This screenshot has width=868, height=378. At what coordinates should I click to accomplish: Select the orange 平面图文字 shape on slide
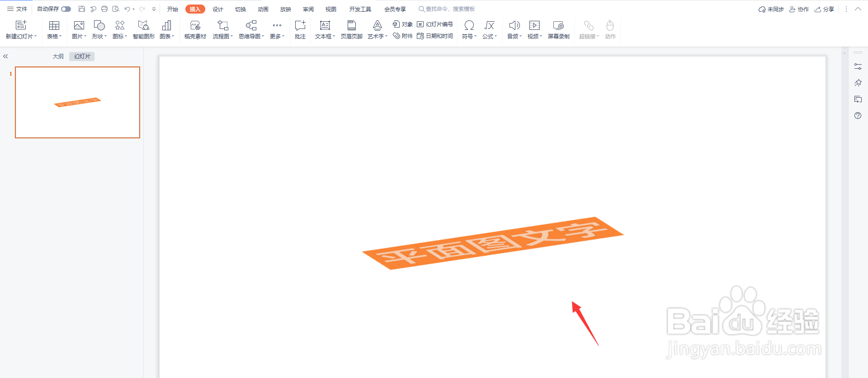(493, 243)
